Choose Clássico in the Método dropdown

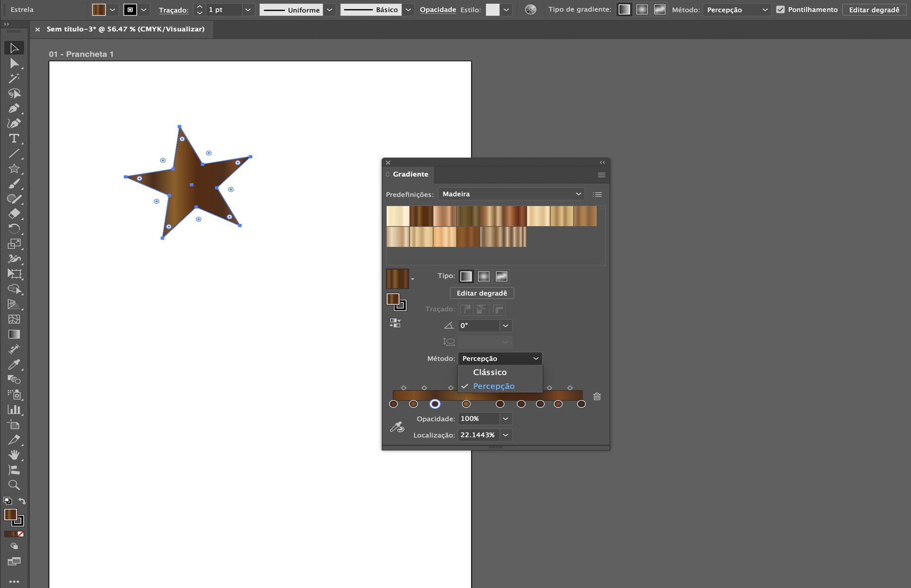click(x=490, y=372)
